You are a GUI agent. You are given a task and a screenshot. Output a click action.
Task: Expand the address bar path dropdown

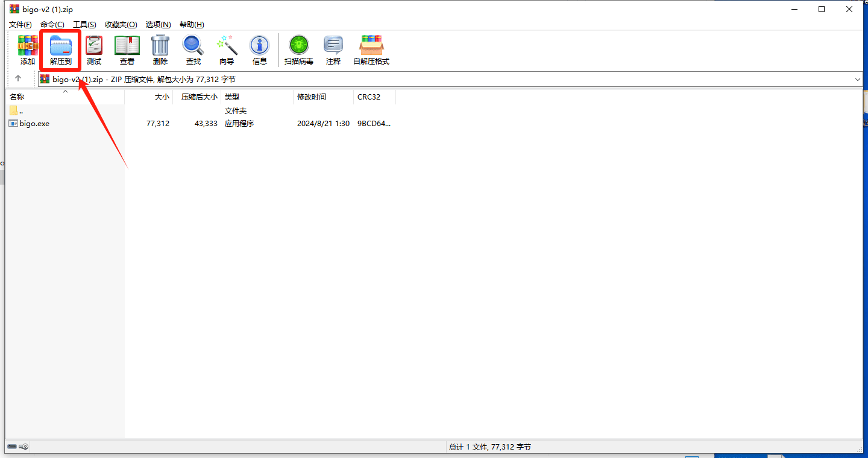coord(857,79)
